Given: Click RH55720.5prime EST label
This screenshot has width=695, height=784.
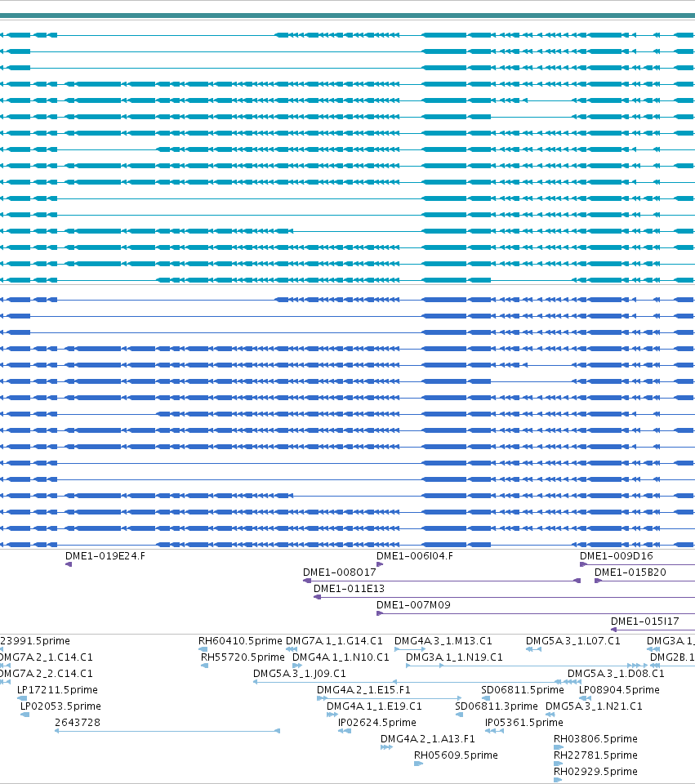Looking at the screenshot, I should coord(243,657).
